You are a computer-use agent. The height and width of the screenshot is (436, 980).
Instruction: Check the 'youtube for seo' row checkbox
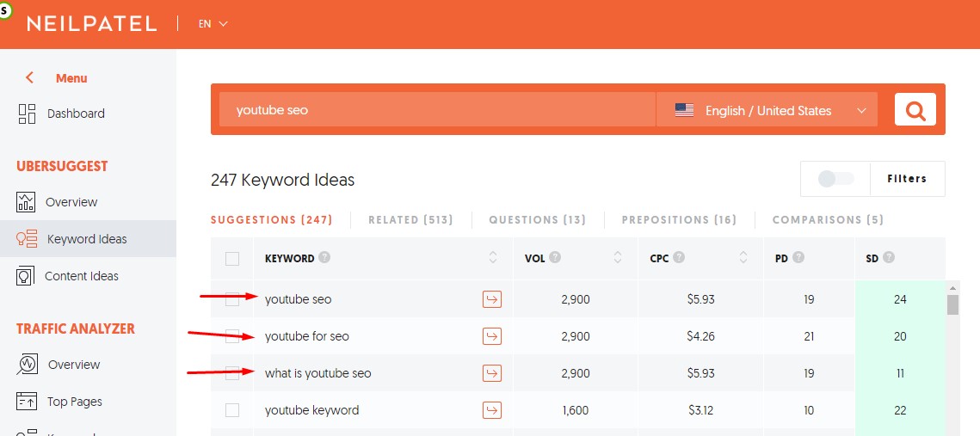coord(231,337)
